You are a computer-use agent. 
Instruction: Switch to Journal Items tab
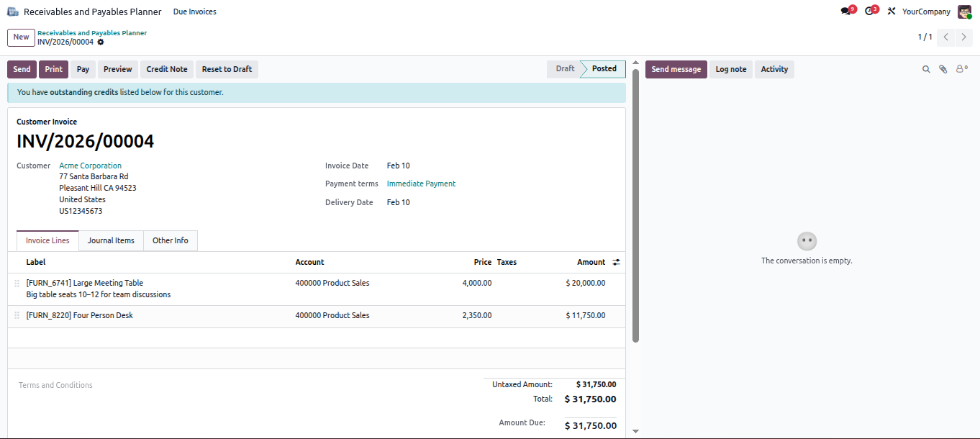click(111, 240)
